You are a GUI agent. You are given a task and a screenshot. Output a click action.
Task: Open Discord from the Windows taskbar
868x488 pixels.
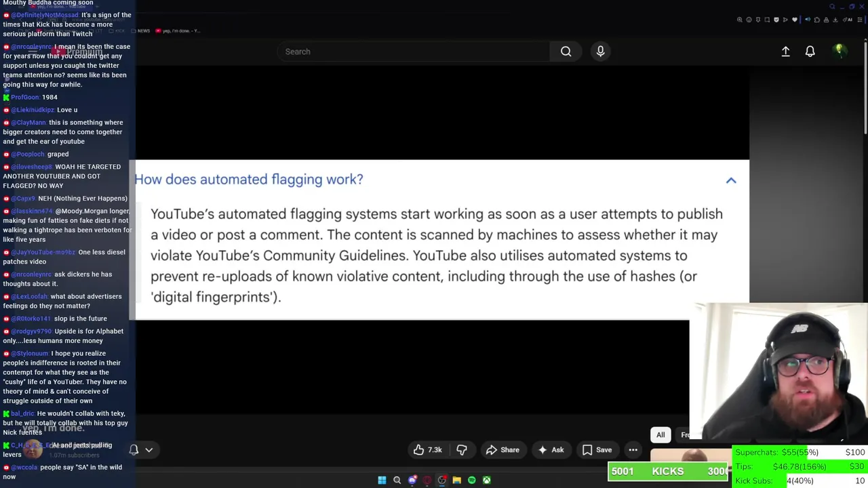[x=412, y=480]
